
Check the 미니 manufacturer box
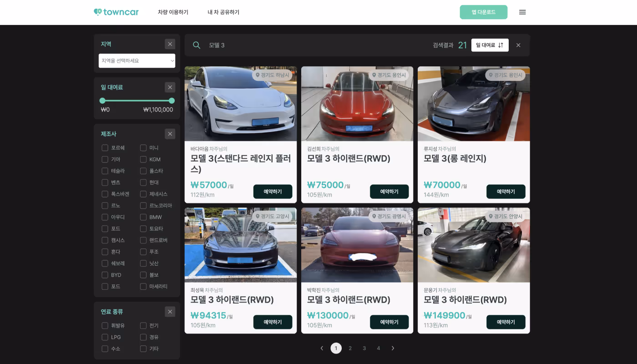tap(143, 148)
